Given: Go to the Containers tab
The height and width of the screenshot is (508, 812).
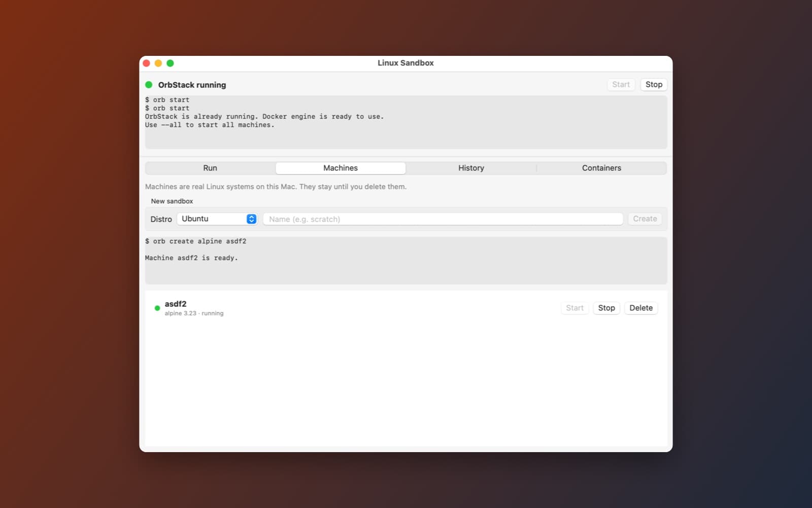Looking at the screenshot, I should click(601, 168).
